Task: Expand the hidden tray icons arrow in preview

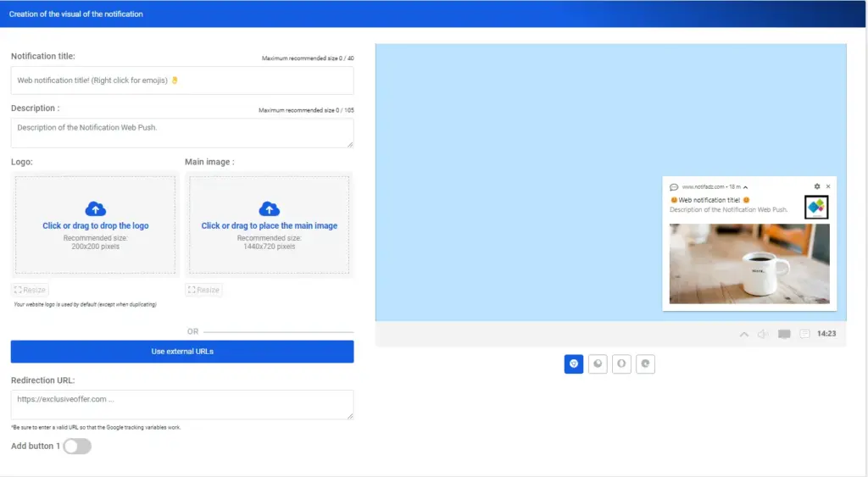Action: (x=744, y=334)
